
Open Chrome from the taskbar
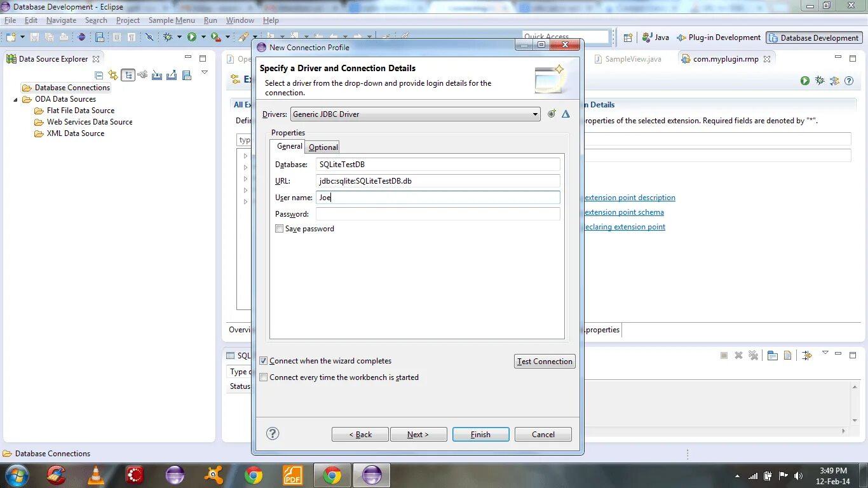pos(254,475)
